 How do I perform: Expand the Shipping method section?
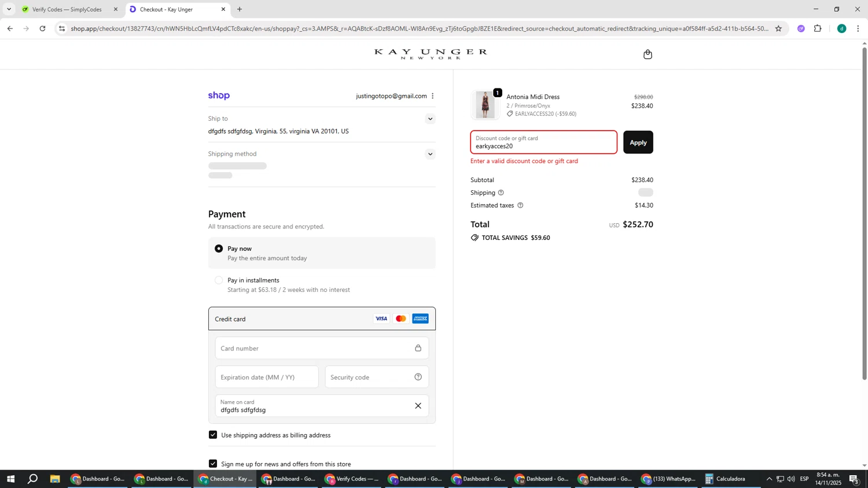430,154
